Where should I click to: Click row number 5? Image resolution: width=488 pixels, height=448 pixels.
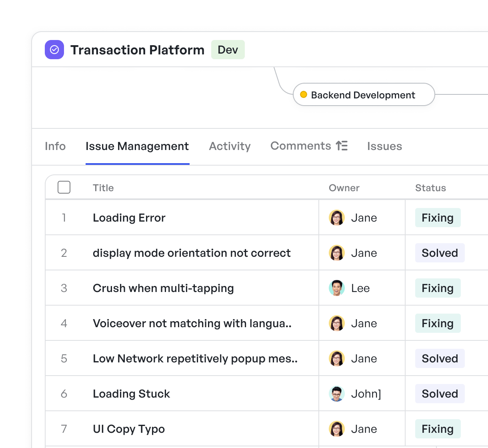[x=64, y=358]
